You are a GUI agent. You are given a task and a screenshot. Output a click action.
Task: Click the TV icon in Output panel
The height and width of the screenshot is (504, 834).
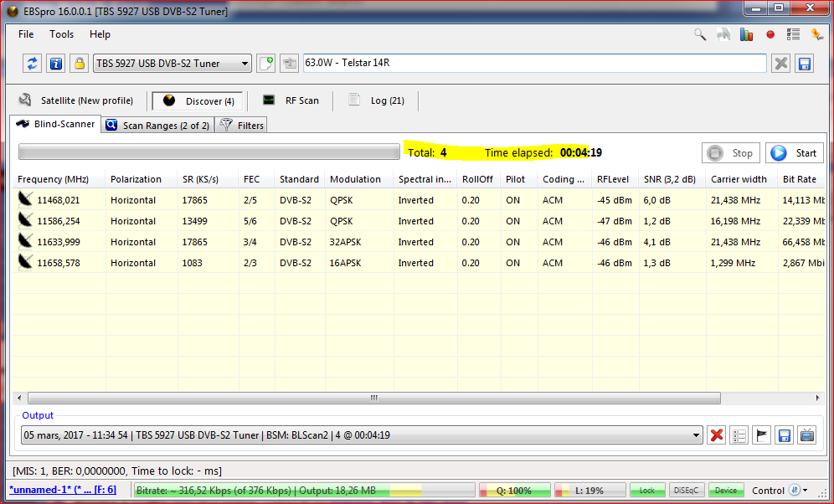[x=807, y=435]
